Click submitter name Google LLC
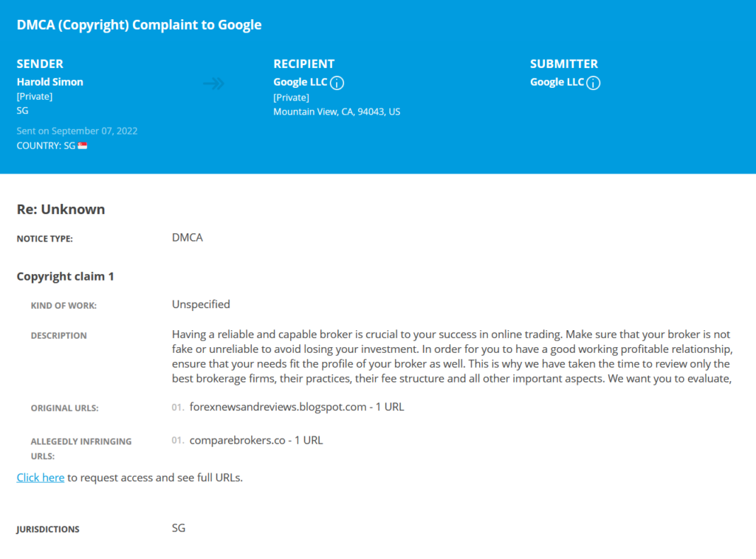Image resolution: width=756 pixels, height=559 pixels. pos(557,82)
